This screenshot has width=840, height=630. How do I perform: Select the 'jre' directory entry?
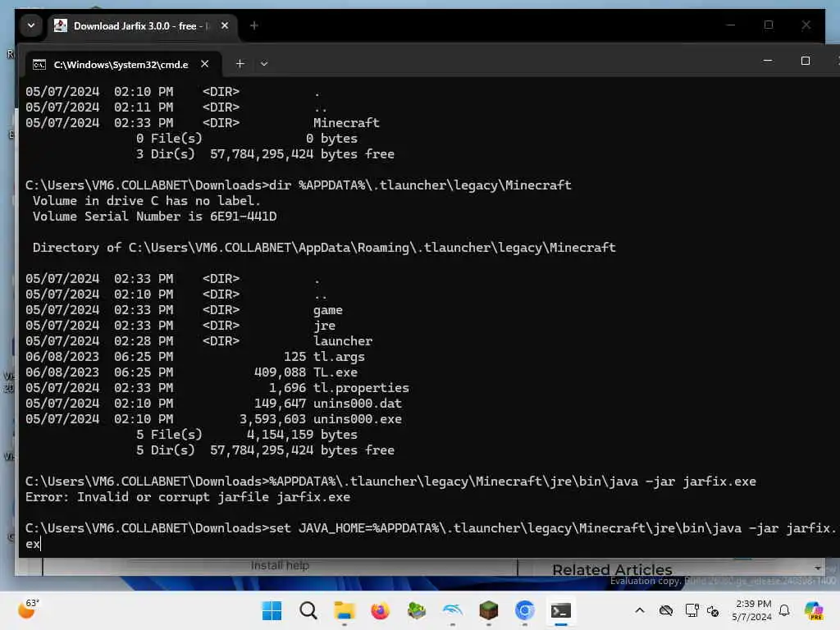coord(325,326)
